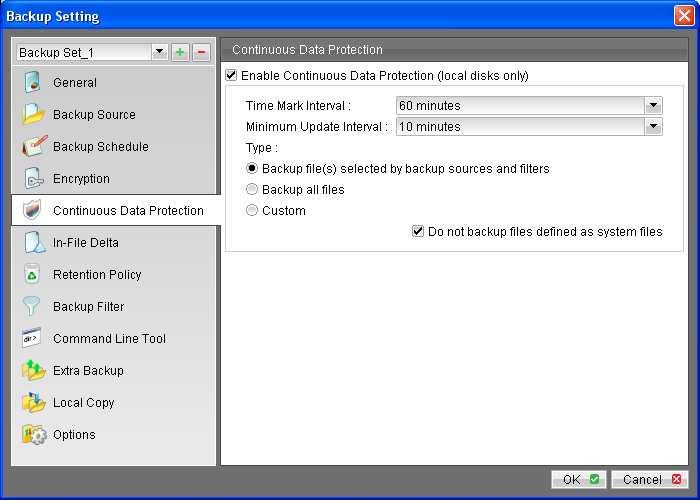Image resolution: width=700 pixels, height=500 pixels.
Task: Open the Backup Set_1 selector dropdown
Action: click(x=159, y=52)
